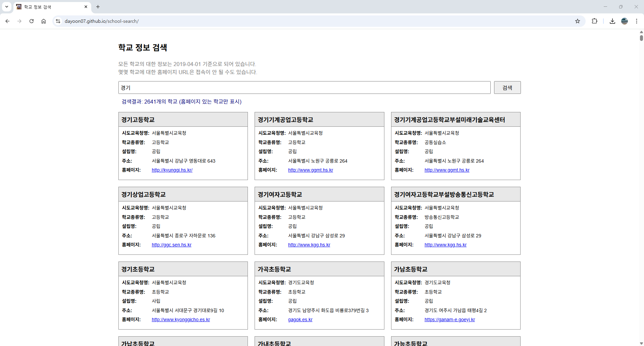The image size is (644, 346).
Task: Open the browser home page
Action: pyautogui.click(x=44, y=21)
